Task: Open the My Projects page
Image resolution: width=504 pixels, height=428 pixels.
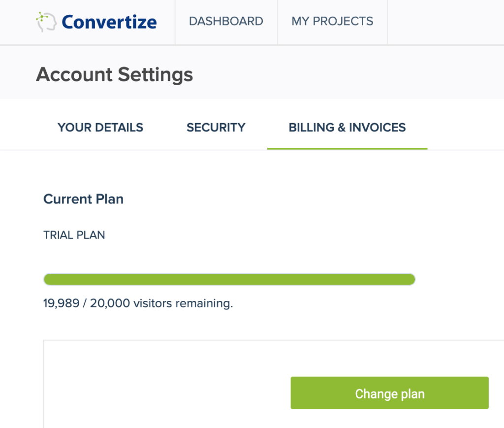Action: (332, 21)
